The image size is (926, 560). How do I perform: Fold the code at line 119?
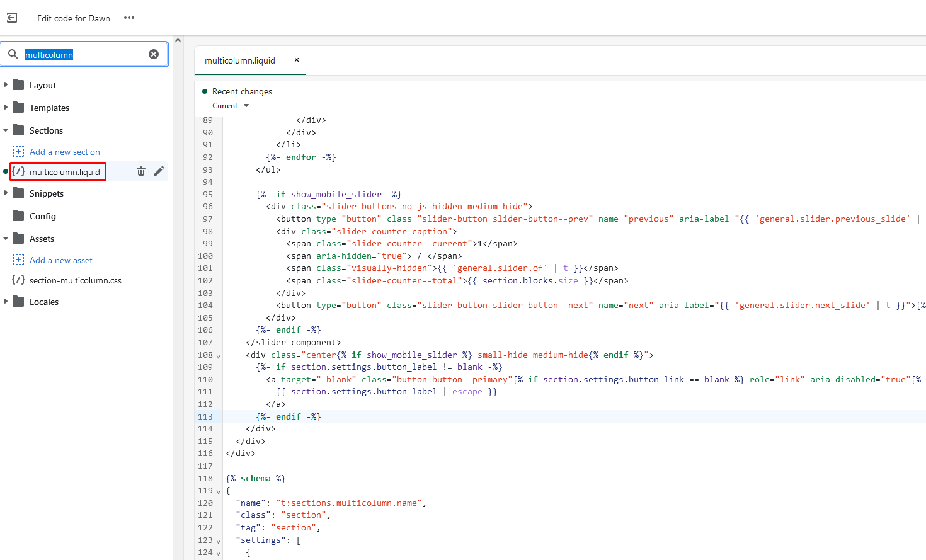[219, 491]
